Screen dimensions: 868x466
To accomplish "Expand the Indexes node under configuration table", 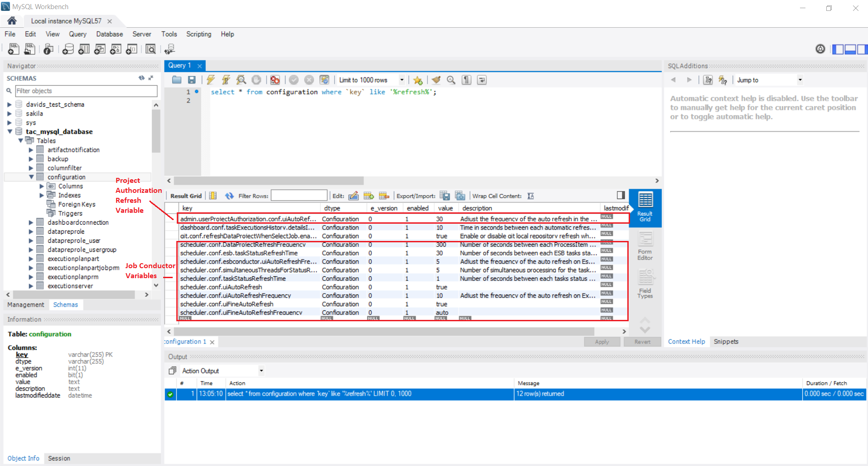I will [42, 195].
